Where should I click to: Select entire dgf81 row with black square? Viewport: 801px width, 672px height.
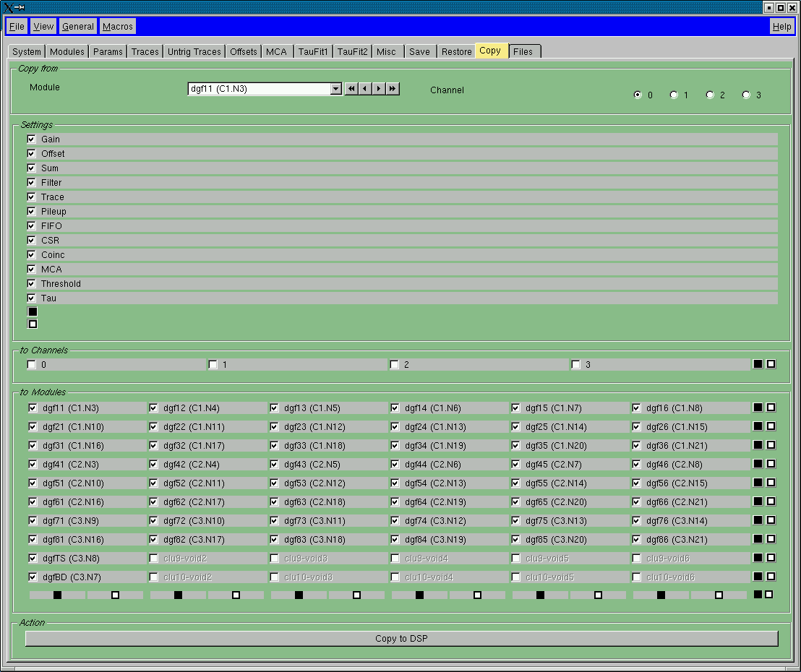click(x=758, y=539)
